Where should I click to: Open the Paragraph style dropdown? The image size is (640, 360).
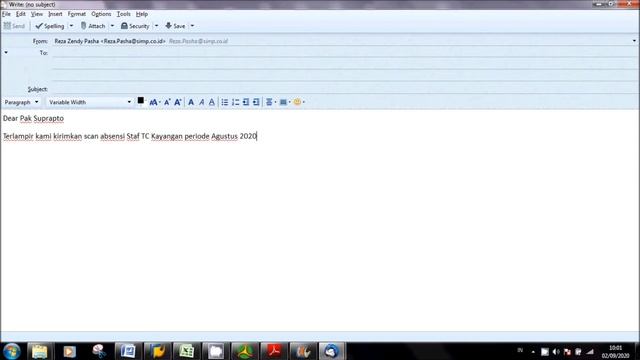pyautogui.click(x=21, y=102)
